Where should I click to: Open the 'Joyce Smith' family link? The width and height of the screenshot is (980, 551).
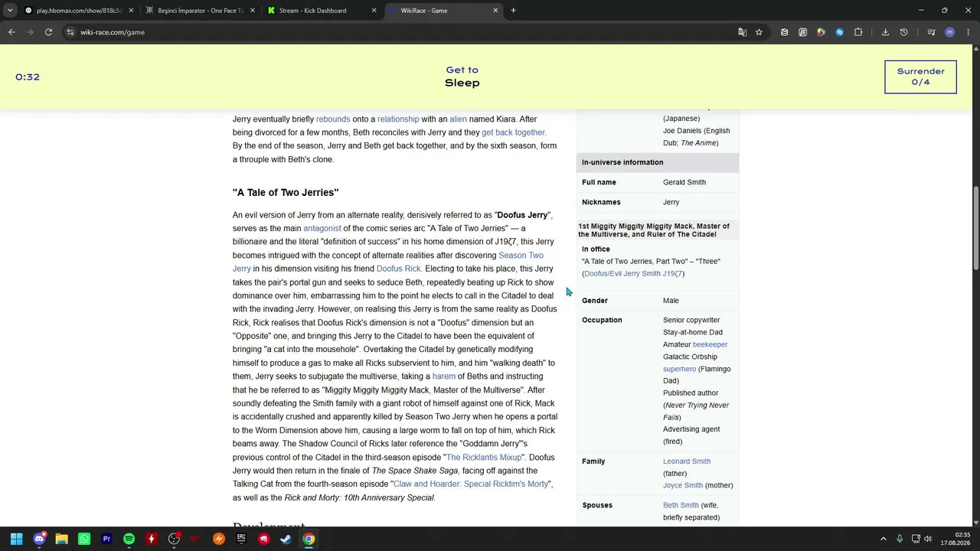coord(683,485)
